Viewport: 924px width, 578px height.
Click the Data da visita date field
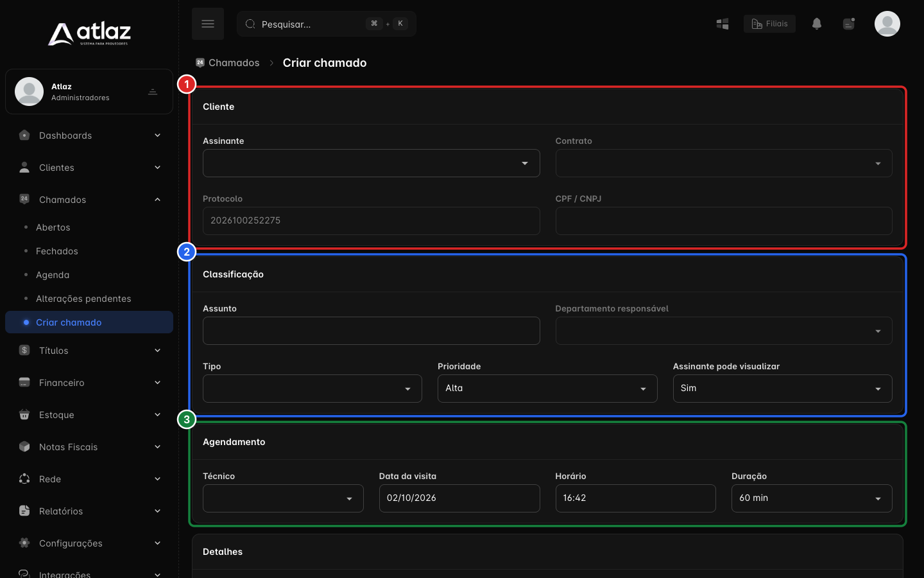click(x=459, y=498)
